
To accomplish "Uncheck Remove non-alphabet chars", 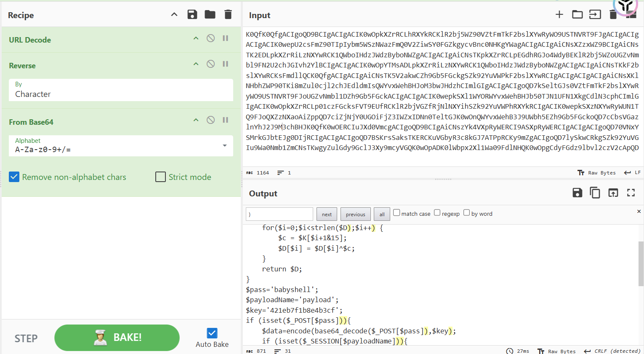I will [14, 177].
